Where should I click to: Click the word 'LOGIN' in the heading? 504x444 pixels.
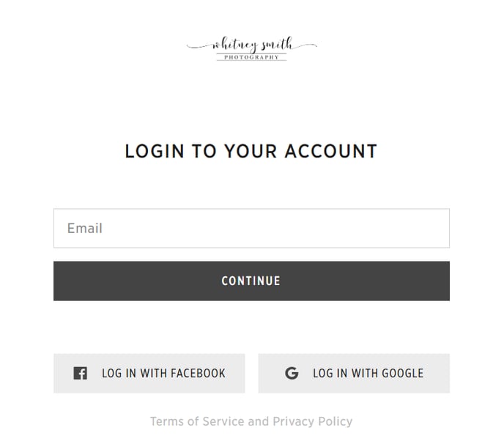coord(155,151)
